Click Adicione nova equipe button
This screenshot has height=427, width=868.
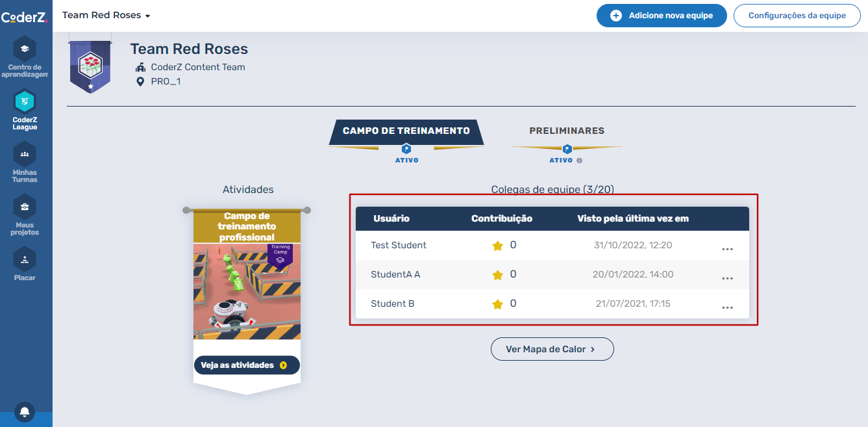661,16
